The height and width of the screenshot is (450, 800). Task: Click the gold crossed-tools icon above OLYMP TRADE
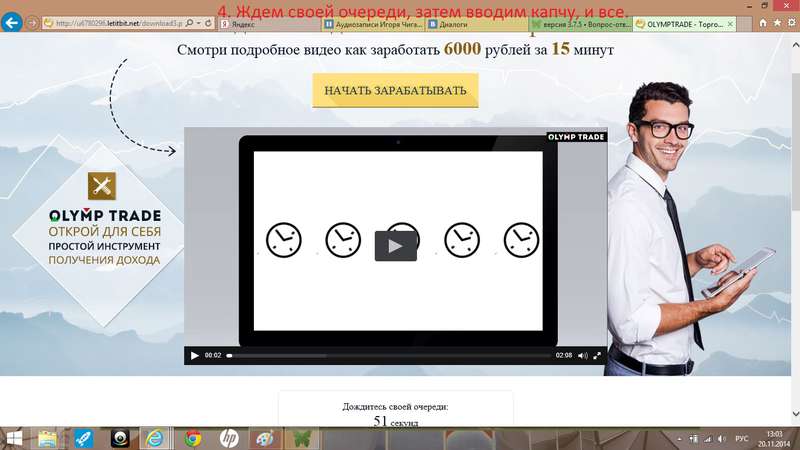point(102,186)
